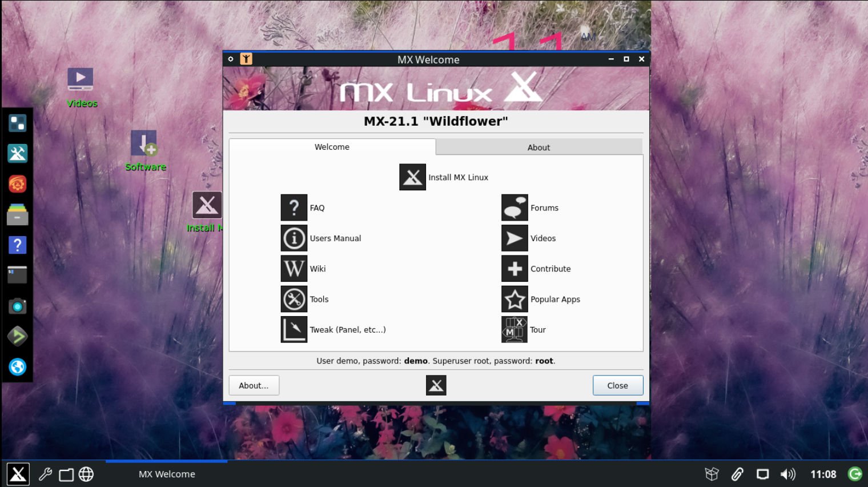Open the Wiki icon
Image resolution: width=868 pixels, height=487 pixels.
pyautogui.click(x=294, y=269)
